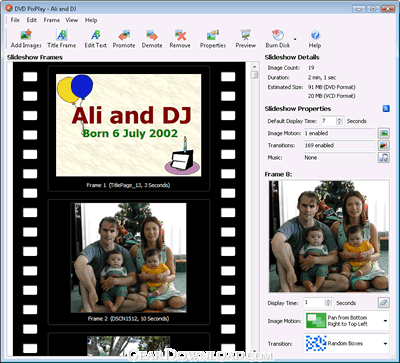
Task: Preview the slideshow
Action: tap(246, 39)
